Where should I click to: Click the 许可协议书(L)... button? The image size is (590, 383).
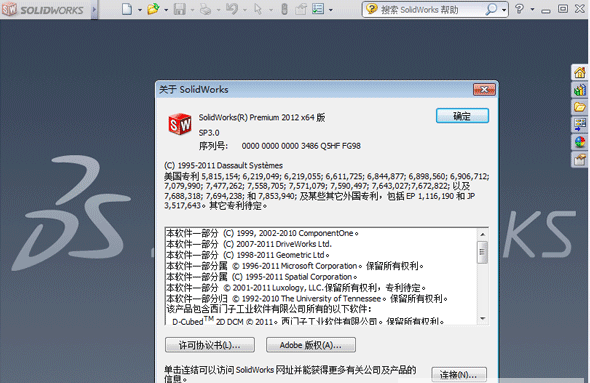(x=210, y=345)
